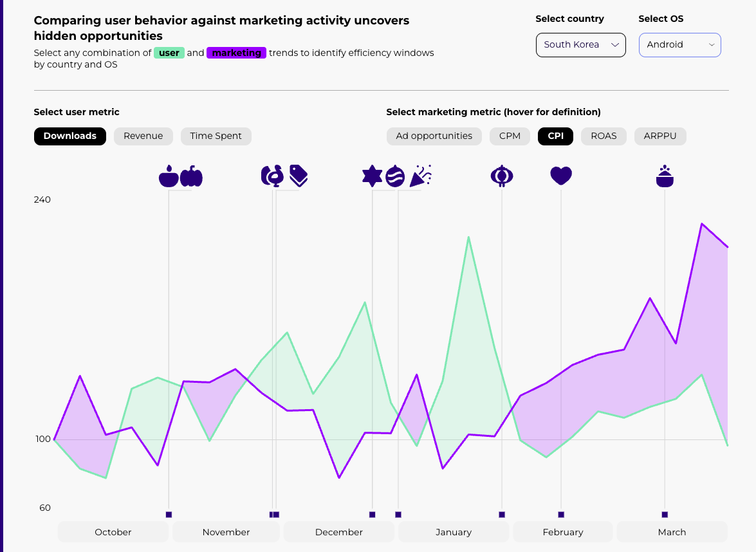Click the turkey Thanksgiving holiday icon
This screenshot has width=756, height=552.
point(272,176)
